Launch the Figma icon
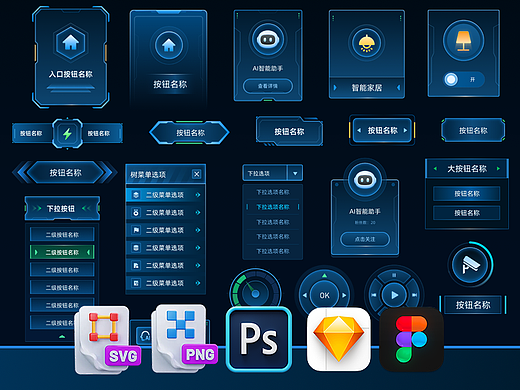 [x=411, y=339]
